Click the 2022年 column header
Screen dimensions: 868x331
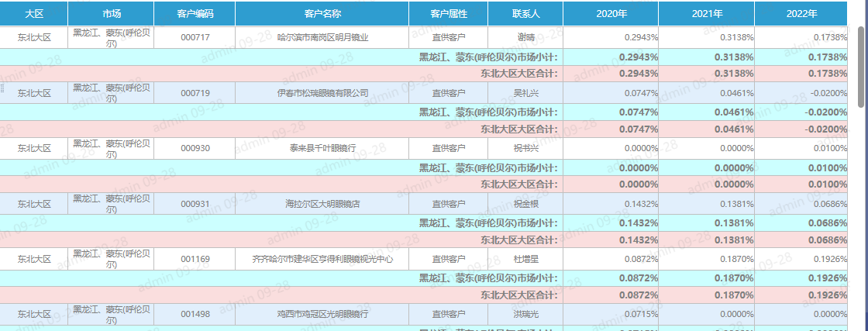[801, 14]
